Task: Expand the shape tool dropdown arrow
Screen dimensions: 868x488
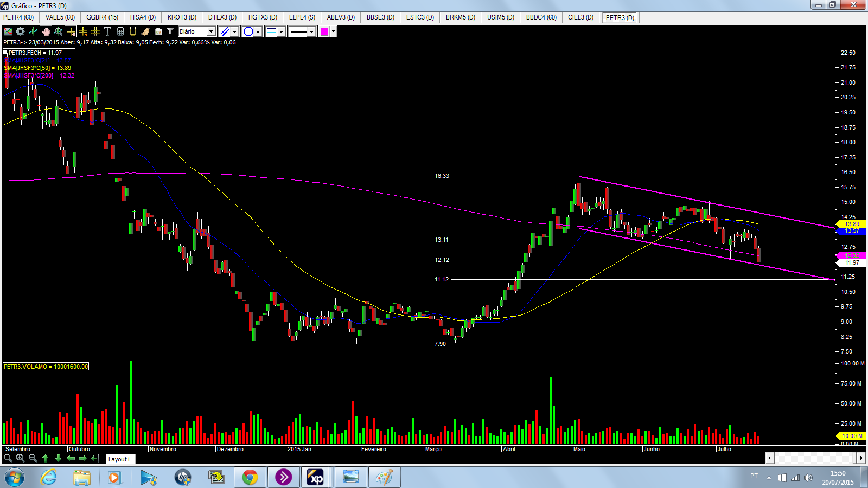Action: click(258, 31)
